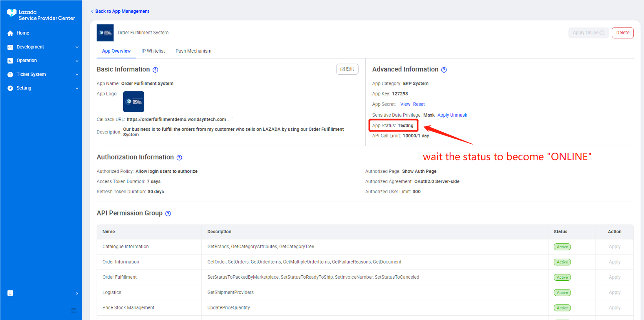Click the small app logo beside the page title

[x=105, y=33]
